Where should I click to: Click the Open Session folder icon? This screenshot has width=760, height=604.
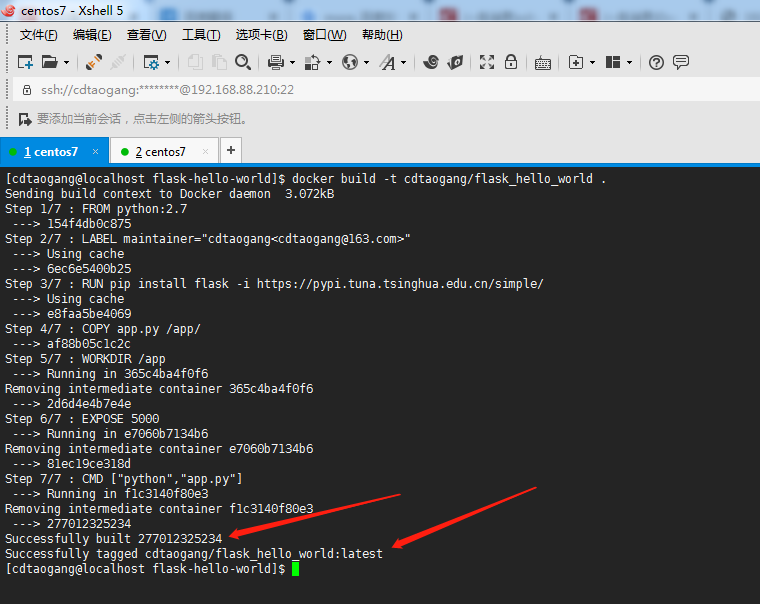click(x=49, y=63)
